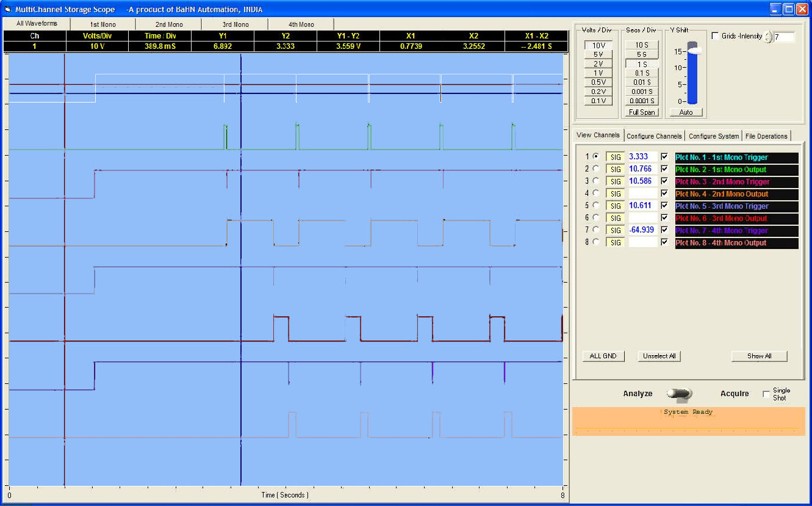Open the 1st Mono tab
Screen dimensions: 812x506
tap(103, 24)
